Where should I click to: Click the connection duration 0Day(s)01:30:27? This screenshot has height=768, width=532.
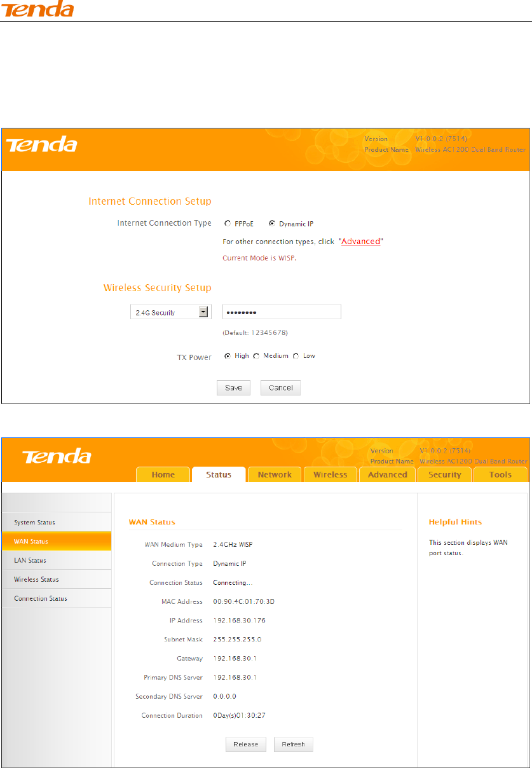tap(239, 716)
